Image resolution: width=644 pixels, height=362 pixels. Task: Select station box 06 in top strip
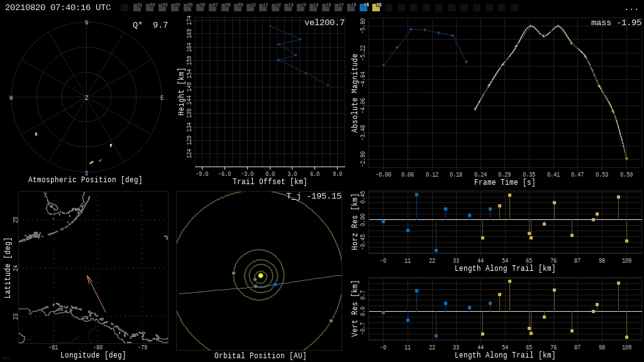click(200, 7)
